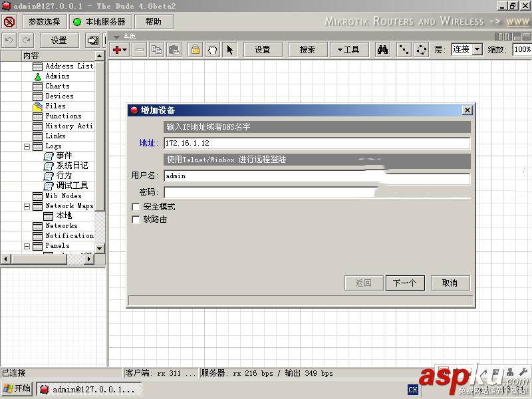The width and height of the screenshot is (532, 399).
Task: Select 行为 under Logs
Action: click(64, 176)
